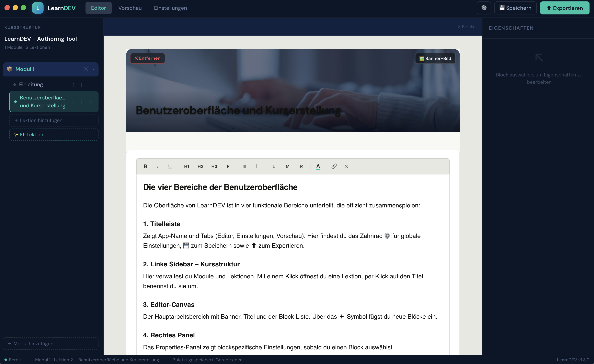The width and height of the screenshot is (594, 364).
Task: Set paragraph style with P button
Action: point(228,166)
